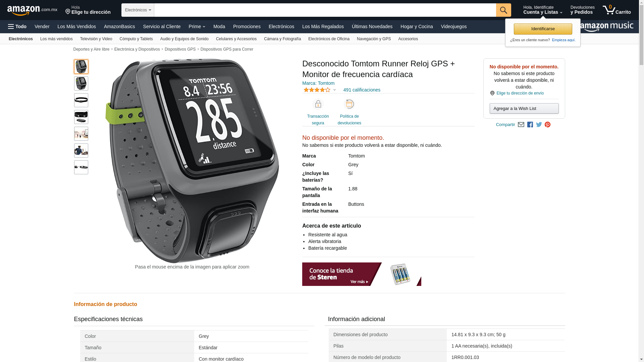Share the product via the email icon

point(521,125)
